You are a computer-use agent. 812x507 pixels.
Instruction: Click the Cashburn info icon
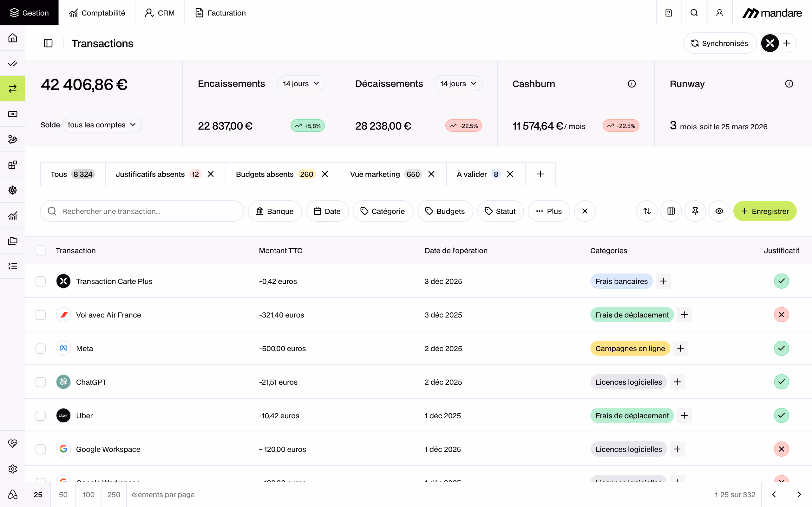pyautogui.click(x=632, y=84)
